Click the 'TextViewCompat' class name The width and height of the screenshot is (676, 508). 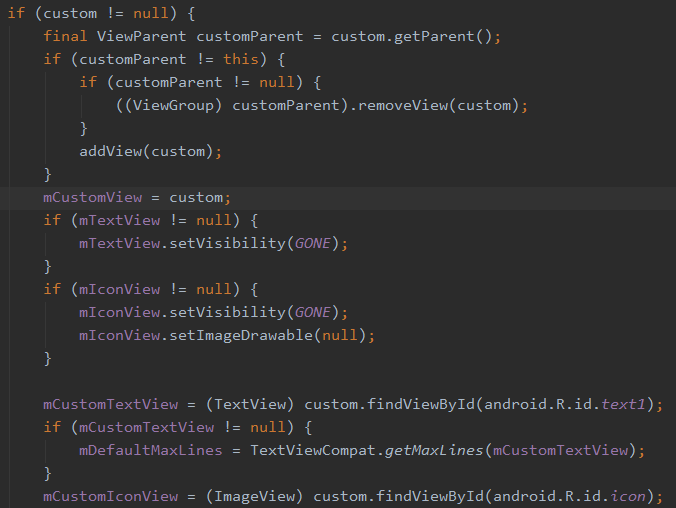coord(313,450)
